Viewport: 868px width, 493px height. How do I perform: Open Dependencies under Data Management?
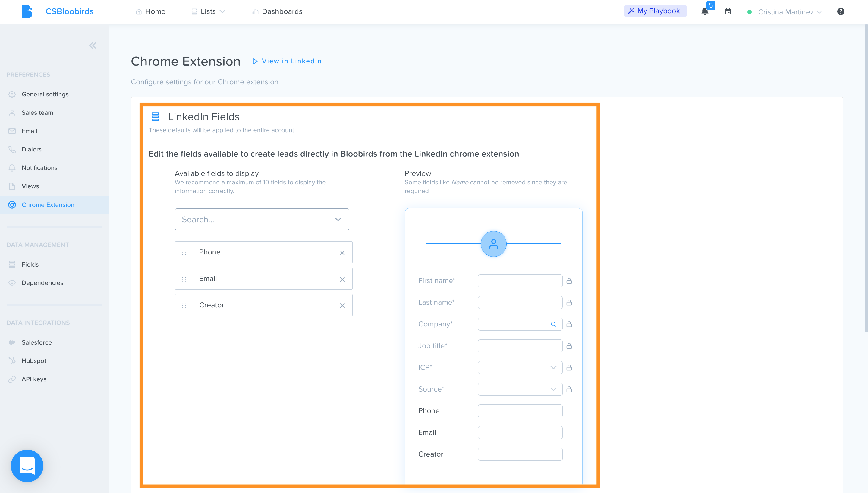pyautogui.click(x=42, y=283)
